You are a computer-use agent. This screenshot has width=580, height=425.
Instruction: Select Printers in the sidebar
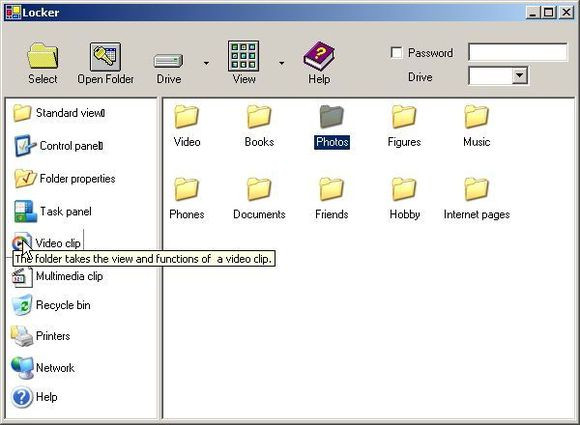point(41,336)
